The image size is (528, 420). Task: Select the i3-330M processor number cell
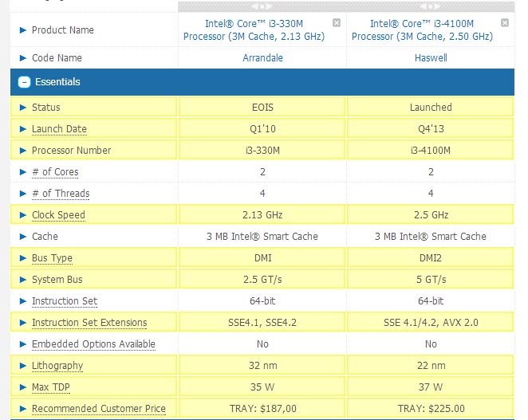[x=262, y=151]
